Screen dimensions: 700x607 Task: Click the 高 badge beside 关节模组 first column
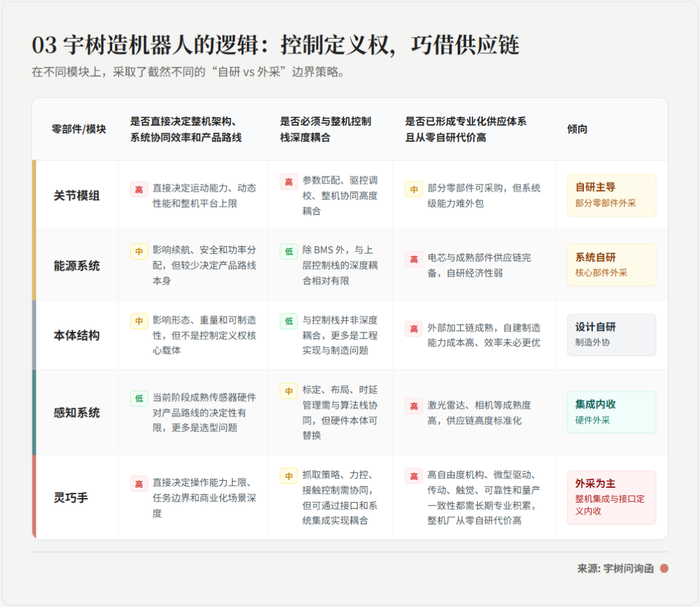pyautogui.click(x=139, y=190)
